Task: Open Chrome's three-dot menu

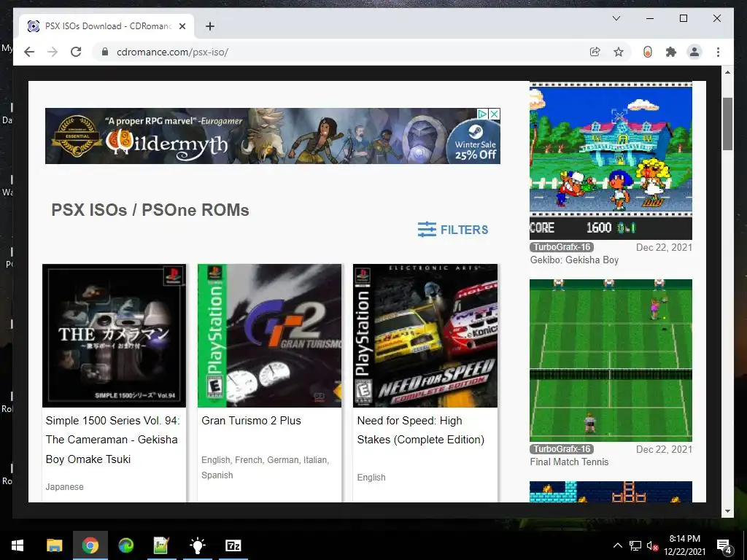Action: pos(718,52)
